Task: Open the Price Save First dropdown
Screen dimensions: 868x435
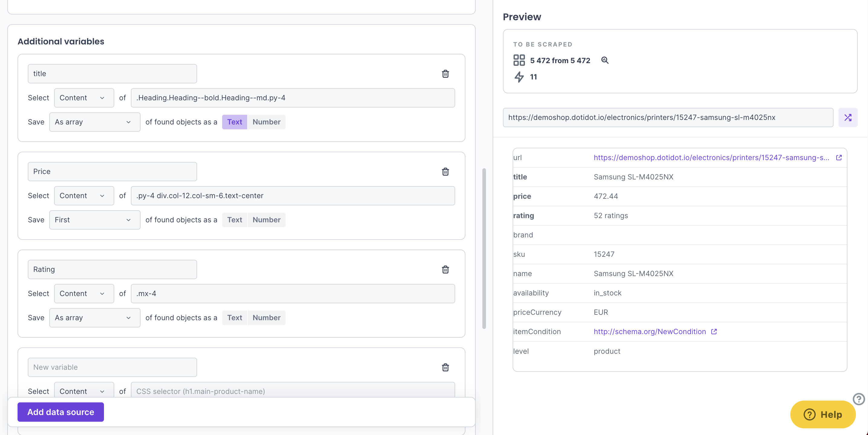Action: pos(94,220)
